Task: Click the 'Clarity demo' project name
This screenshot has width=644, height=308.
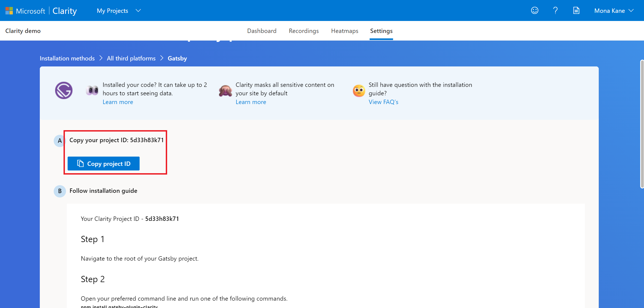Action: point(23,31)
